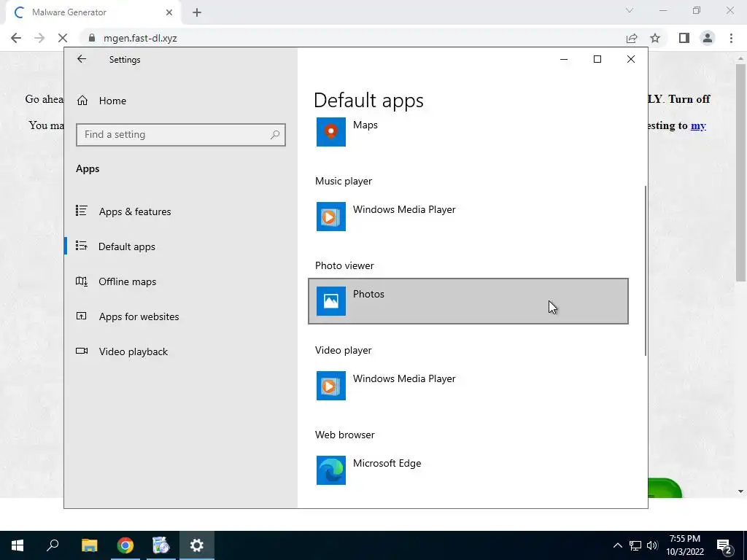Click the Home house icon
747x560 pixels.
[82, 101]
